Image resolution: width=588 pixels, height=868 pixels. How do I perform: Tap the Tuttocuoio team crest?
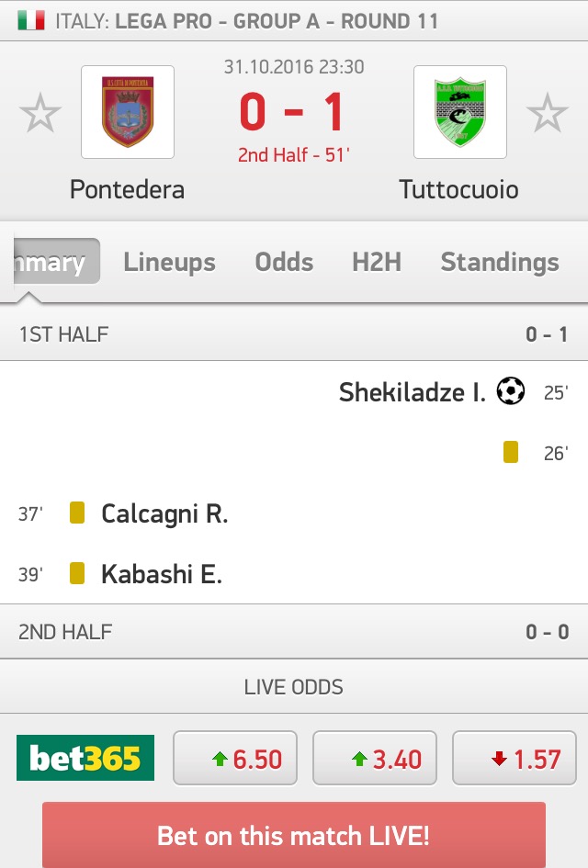[459, 112]
